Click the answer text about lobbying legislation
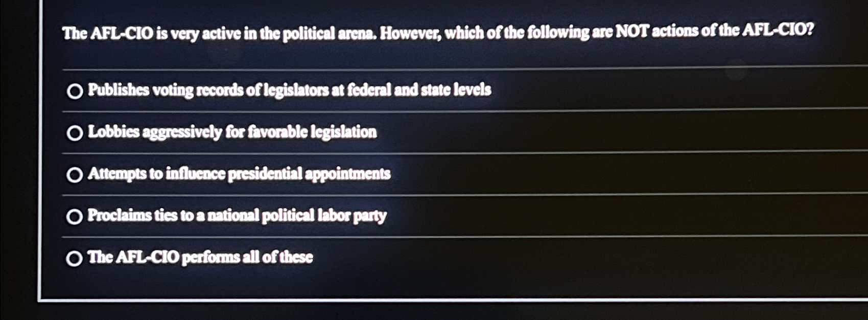868x320 pixels. coord(232,132)
